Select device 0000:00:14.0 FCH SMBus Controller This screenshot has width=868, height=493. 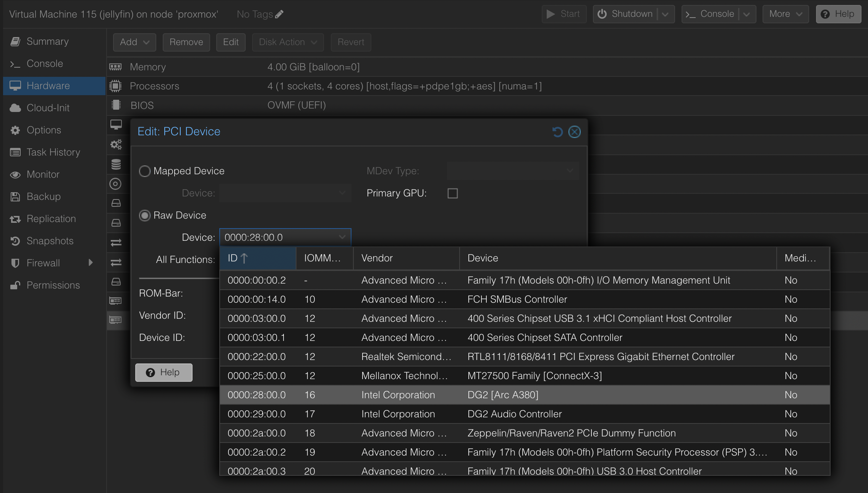pyautogui.click(x=525, y=299)
